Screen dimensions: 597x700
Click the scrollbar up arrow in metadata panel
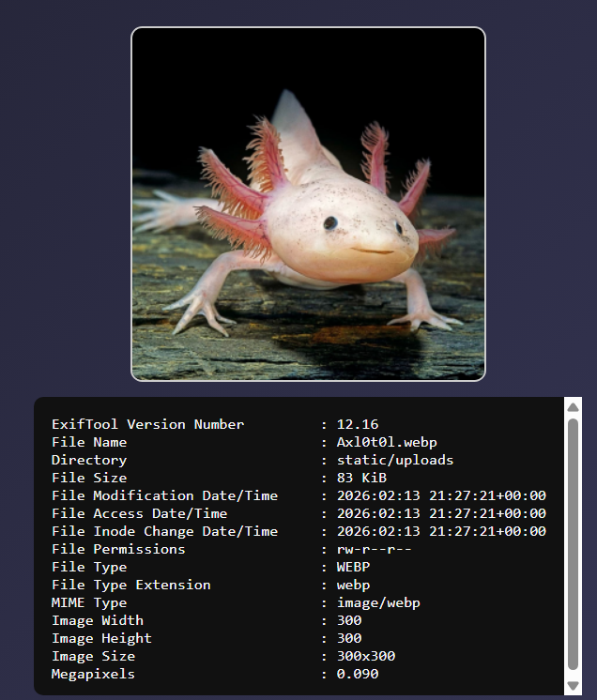pyautogui.click(x=573, y=405)
